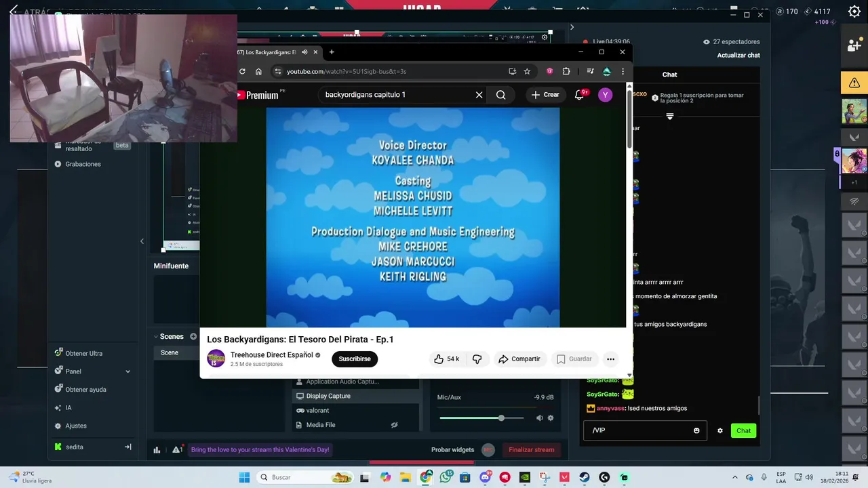Open the browser extensions puzzle icon
The image size is (868, 488).
[566, 71]
